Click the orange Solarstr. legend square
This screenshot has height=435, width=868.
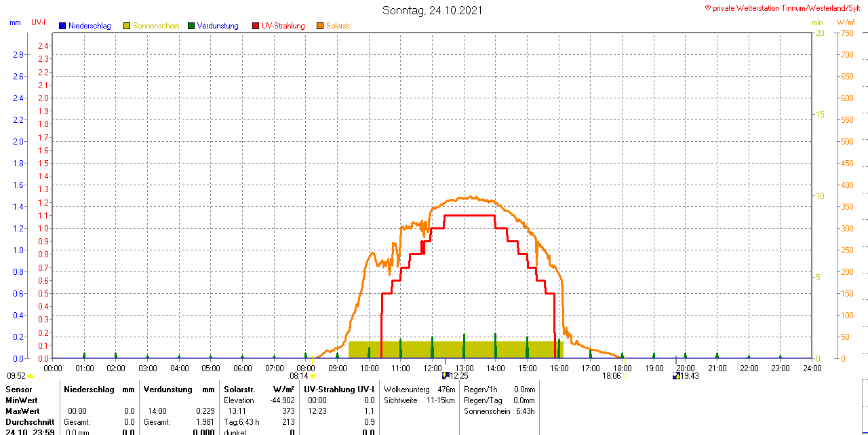pyautogui.click(x=320, y=26)
